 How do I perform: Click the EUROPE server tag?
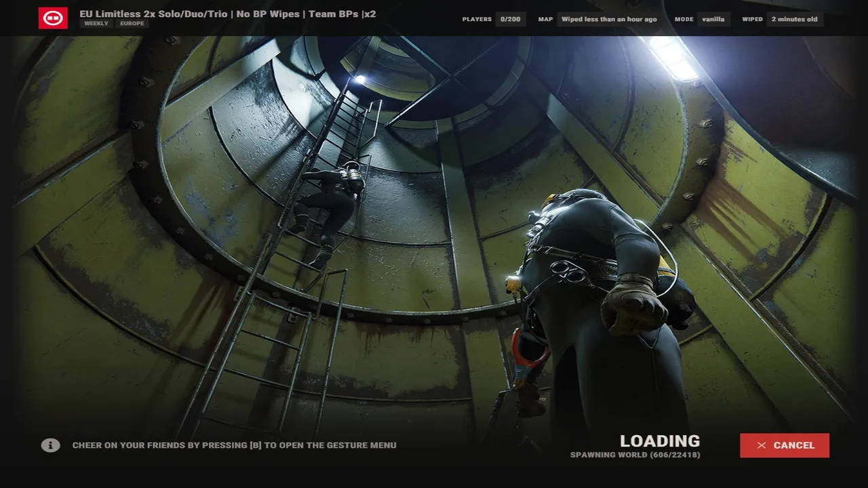coord(132,24)
